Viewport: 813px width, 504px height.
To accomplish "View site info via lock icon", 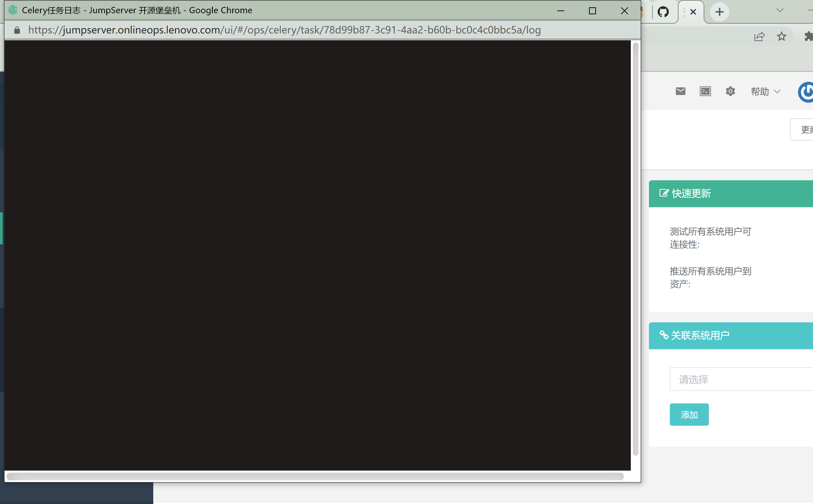I will 17,30.
